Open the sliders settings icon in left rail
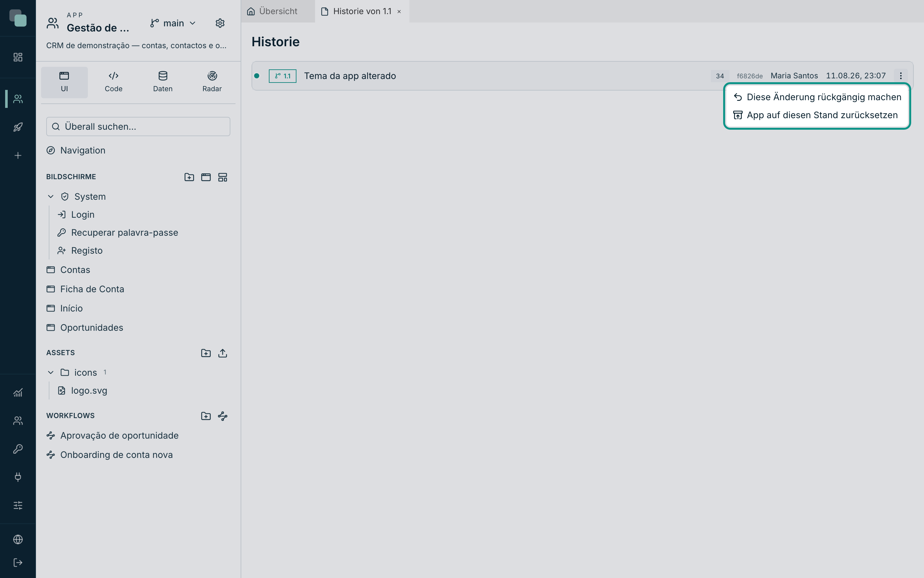924x578 pixels. click(x=18, y=505)
